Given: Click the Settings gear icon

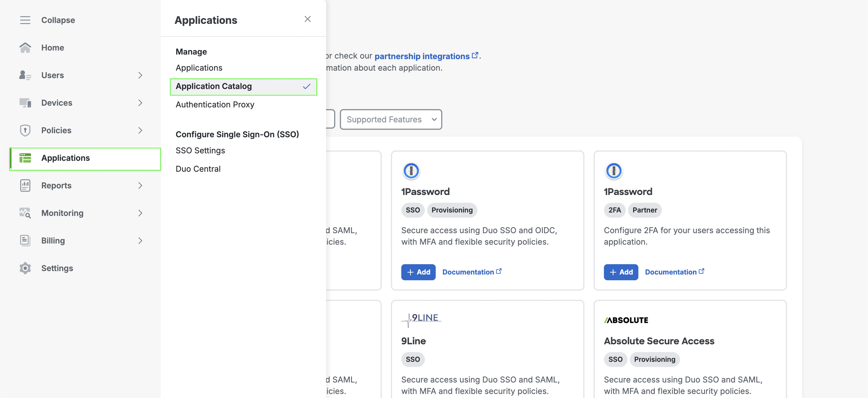Looking at the screenshot, I should pyautogui.click(x=25, y=268).
